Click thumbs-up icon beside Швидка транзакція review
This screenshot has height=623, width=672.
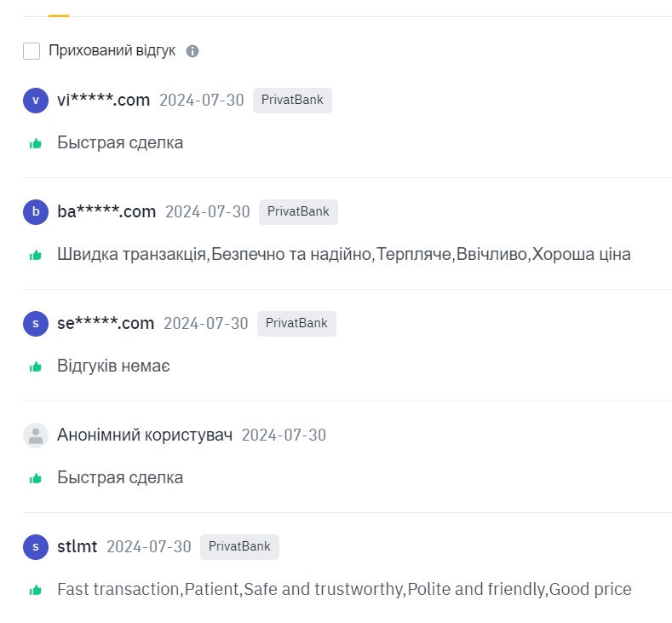pos(36,255)
